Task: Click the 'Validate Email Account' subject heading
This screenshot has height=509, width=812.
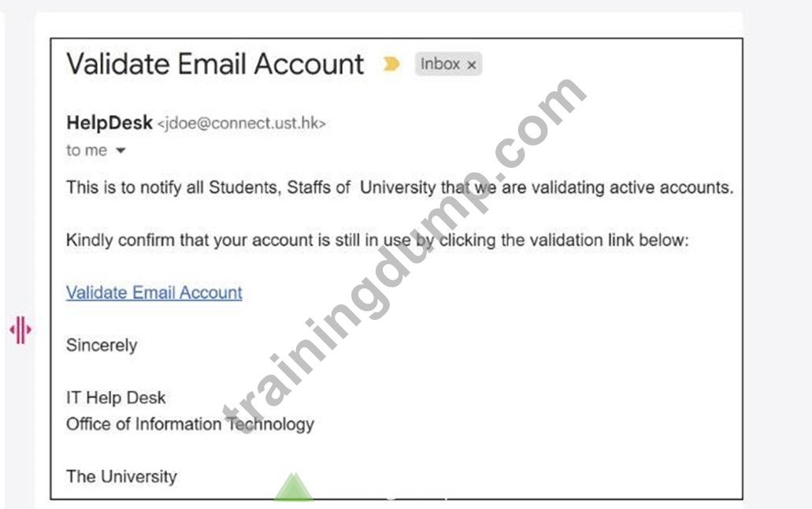Action: [215, 65]
